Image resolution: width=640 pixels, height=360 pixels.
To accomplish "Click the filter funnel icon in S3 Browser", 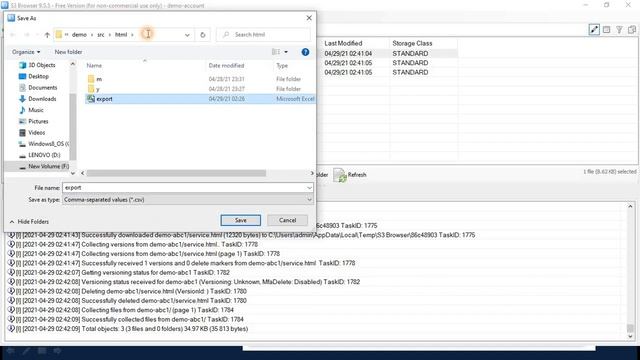I will (619, 29).
